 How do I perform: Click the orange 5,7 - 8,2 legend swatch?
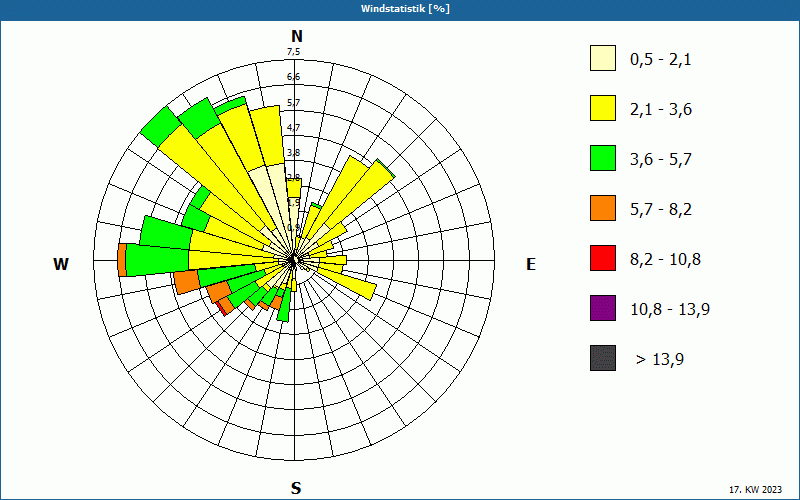[603, 208]
